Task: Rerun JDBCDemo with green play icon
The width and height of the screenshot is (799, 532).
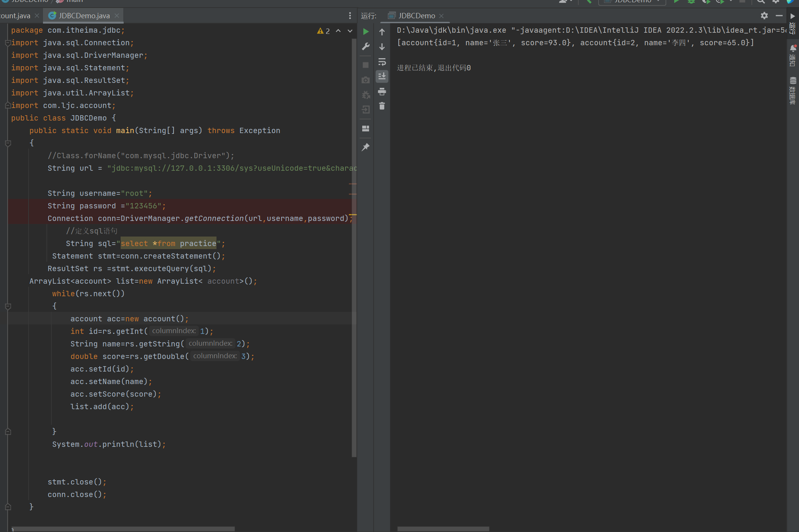Action: [366, 32]
